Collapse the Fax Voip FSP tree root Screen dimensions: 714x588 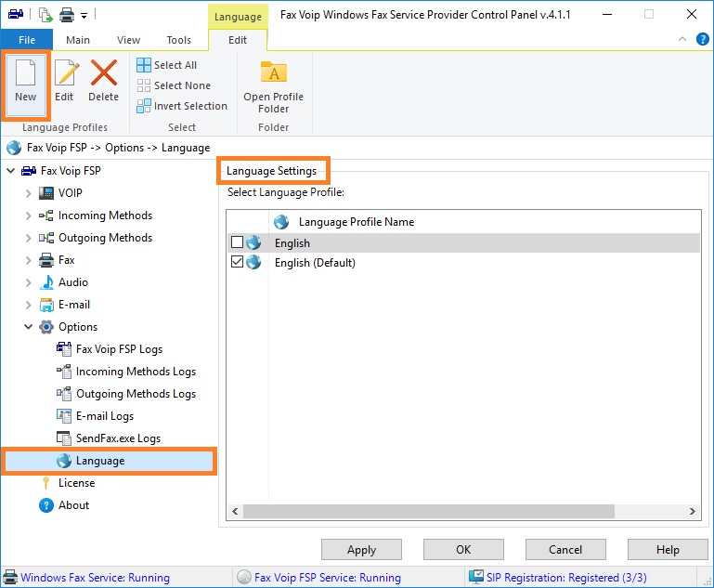11,171
